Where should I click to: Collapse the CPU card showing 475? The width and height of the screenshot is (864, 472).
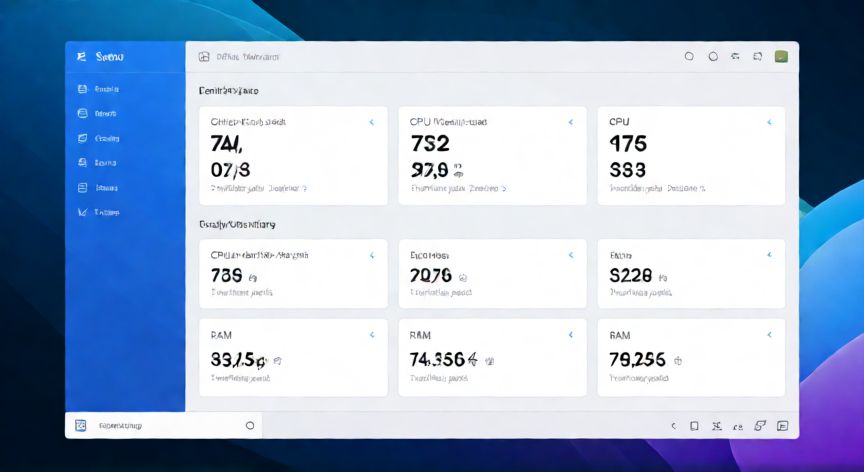[770, 122]
